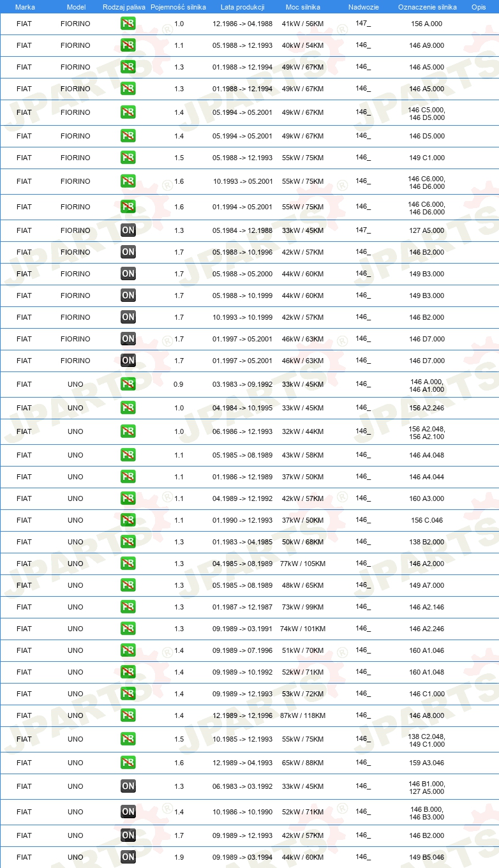Click petrol icon in Uno 87kW / 118KM row
This screenshot has height=868, width=499.
pyautogui.click(x=128, y=715)
